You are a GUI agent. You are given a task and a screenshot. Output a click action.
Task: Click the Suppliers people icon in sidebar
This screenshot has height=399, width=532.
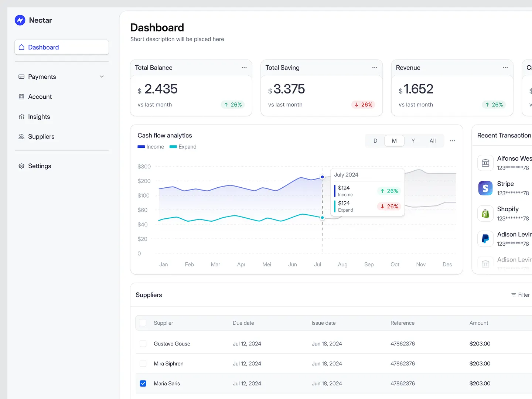pos(21,136)
